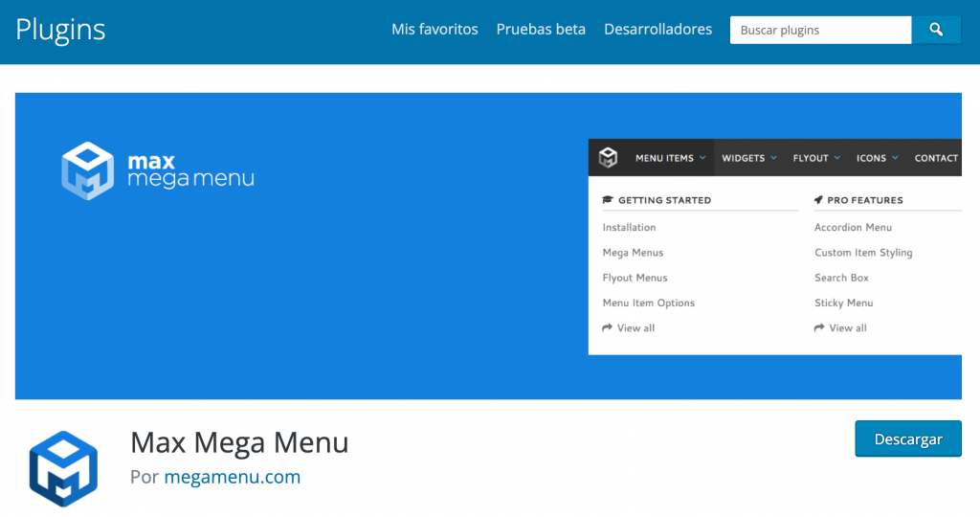
Task: Click arrow icon beside Getting Started View all
Action: pyautogui.click(x=607, y=327)
